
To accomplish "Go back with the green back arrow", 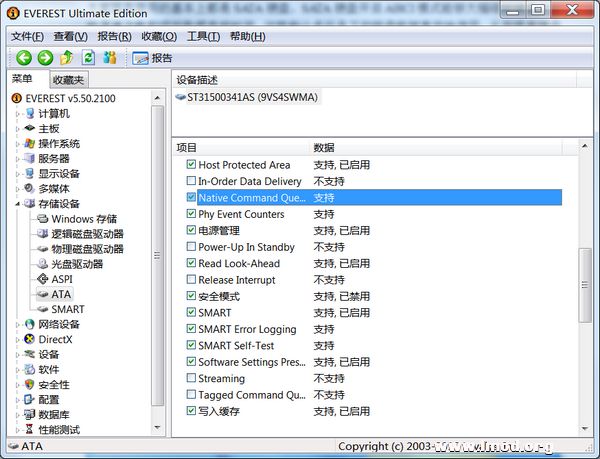I will pos(24,58).
